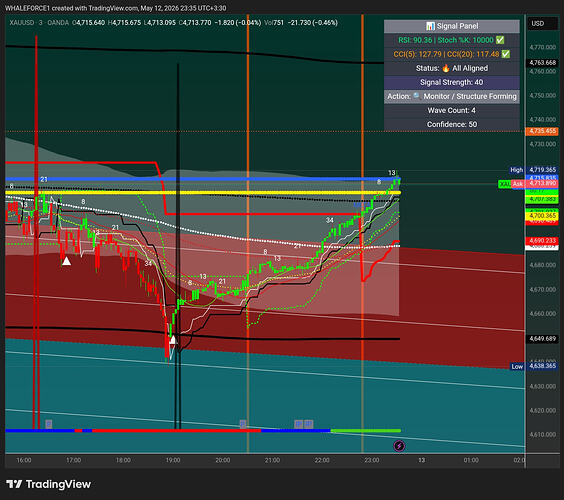Click the TradingView logo at bottom

click(x=49, y=484)
